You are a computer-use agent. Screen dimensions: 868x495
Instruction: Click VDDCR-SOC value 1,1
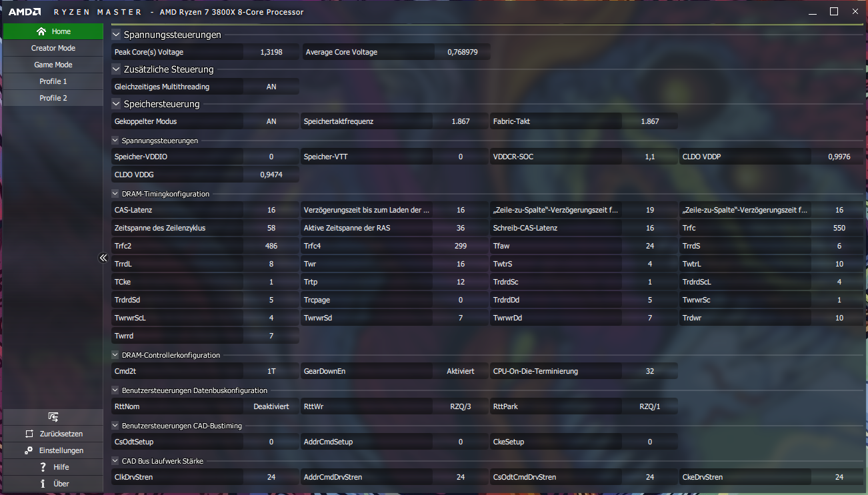[650, 157]
